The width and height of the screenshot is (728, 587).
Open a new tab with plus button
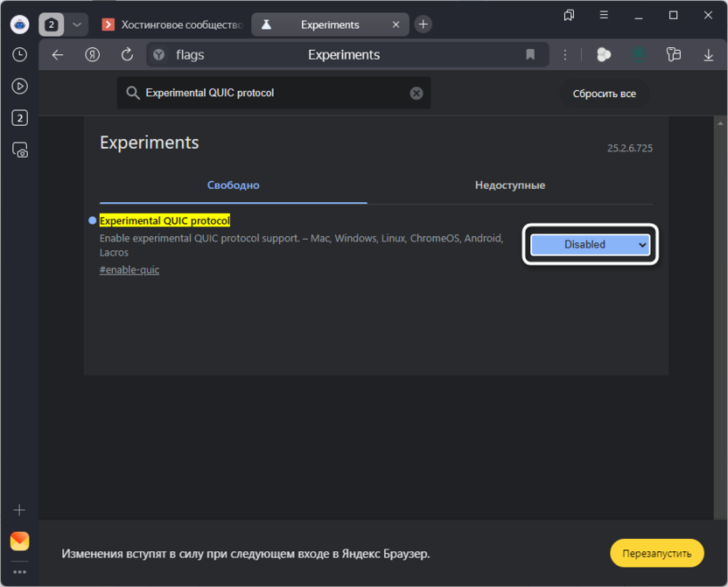point(423,24)
